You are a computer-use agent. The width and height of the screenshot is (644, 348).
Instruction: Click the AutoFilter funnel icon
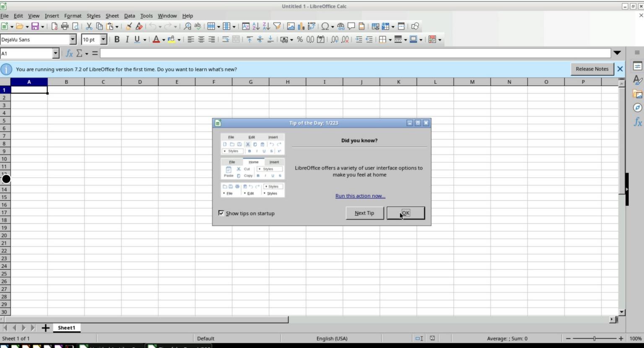[x=277, y=26]
